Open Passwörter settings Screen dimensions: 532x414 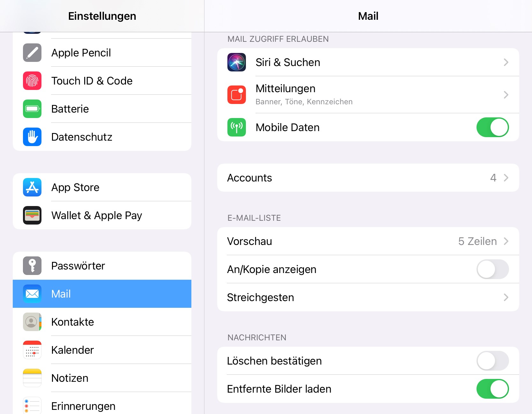tap(102, 266)
